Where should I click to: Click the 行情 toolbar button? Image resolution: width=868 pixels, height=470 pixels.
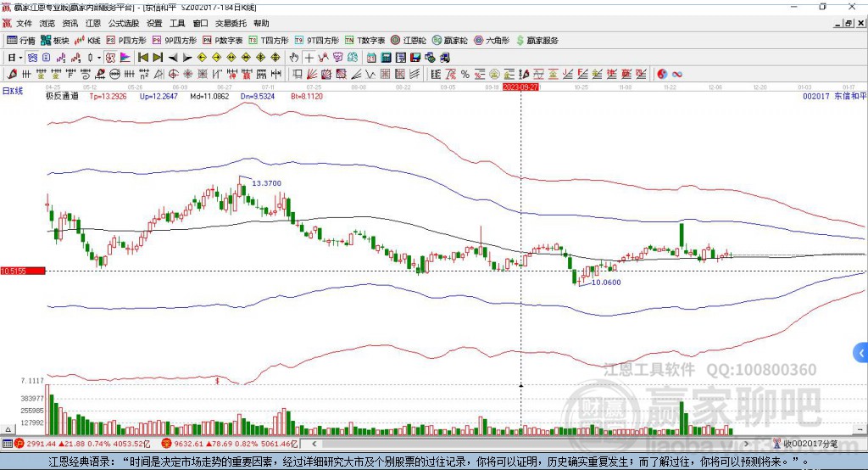click(21, 41)
